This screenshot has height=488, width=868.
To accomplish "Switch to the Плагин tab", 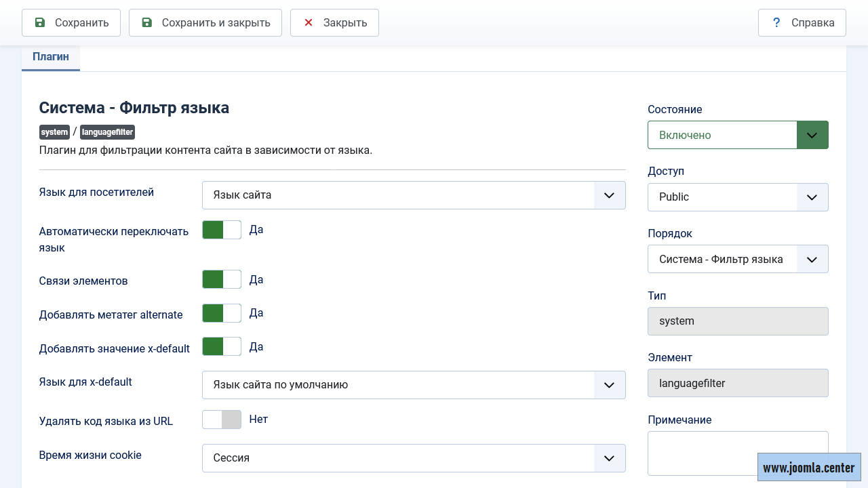I will [51, 57].
